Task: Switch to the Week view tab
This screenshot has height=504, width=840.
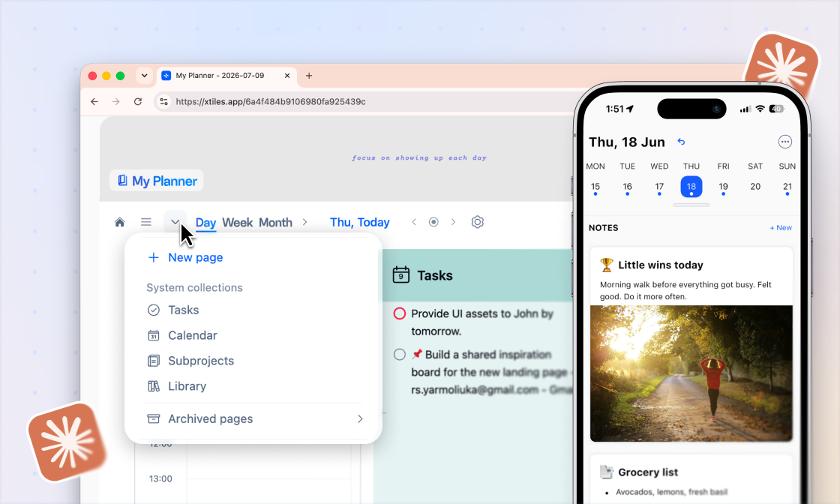Action: click(x=237, y=222)
